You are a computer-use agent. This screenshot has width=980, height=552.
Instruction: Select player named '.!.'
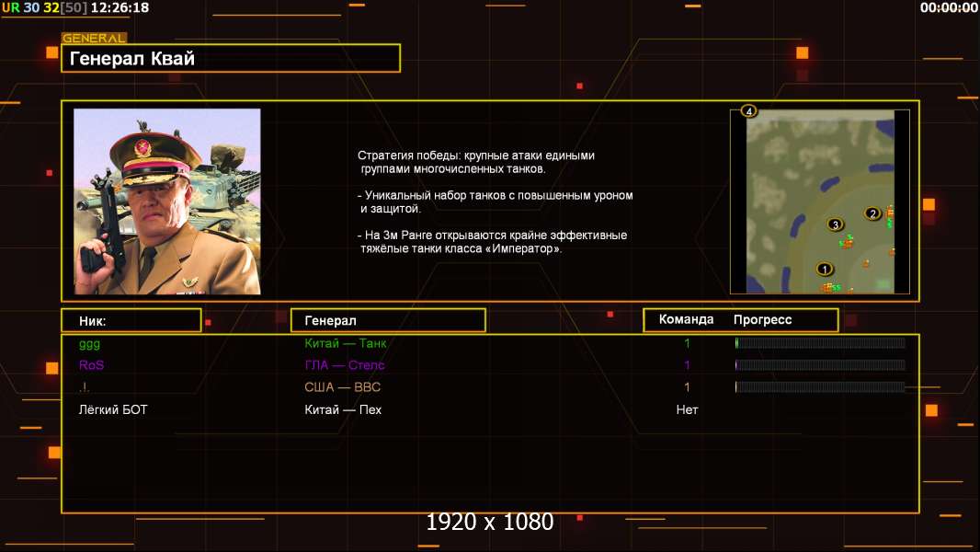click(x=85, y=387)
